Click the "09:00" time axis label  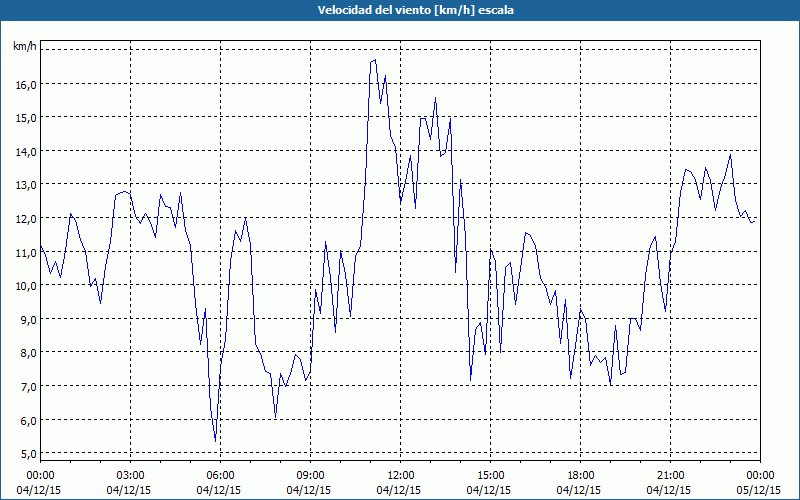coord(310,476)
